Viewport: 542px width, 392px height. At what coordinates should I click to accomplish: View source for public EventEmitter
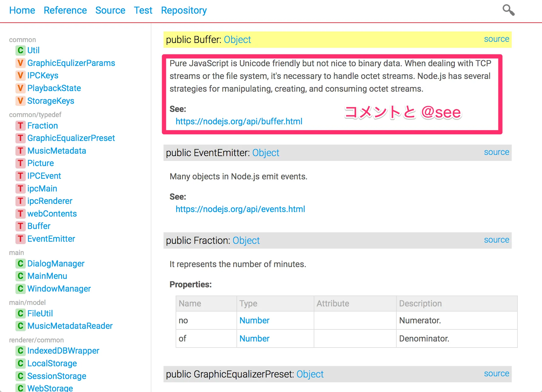point(496,152)
